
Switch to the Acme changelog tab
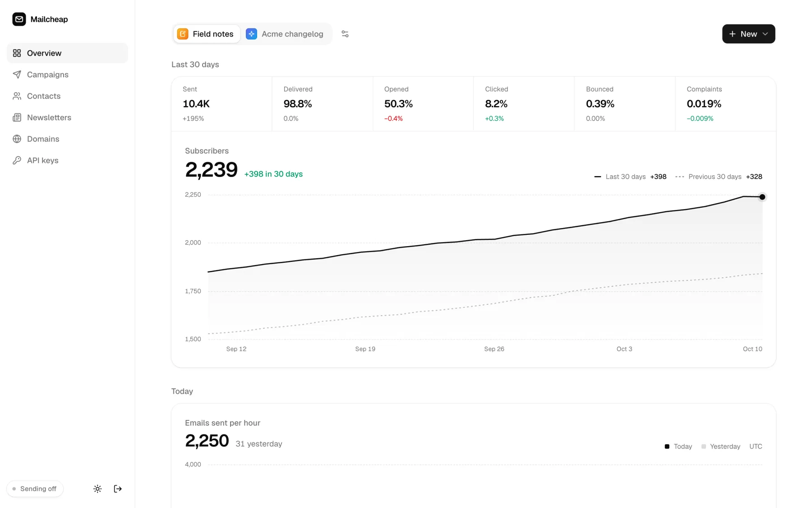click(285, 34)
